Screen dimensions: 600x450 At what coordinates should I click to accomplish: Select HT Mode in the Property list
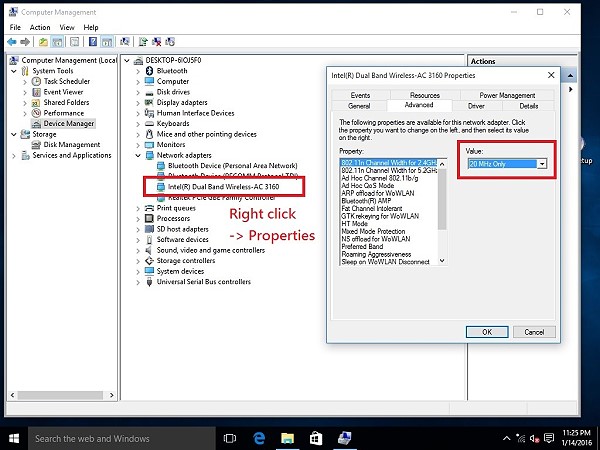click(357, 223)
